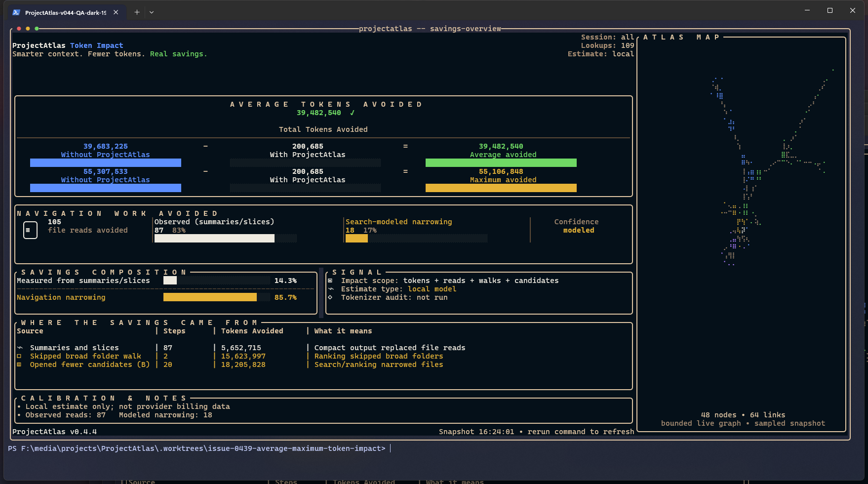The height and width of the screenshot is (484, 868).
Task: Click the 'Confidence modeled' text
Action: (x=577, y=226)
